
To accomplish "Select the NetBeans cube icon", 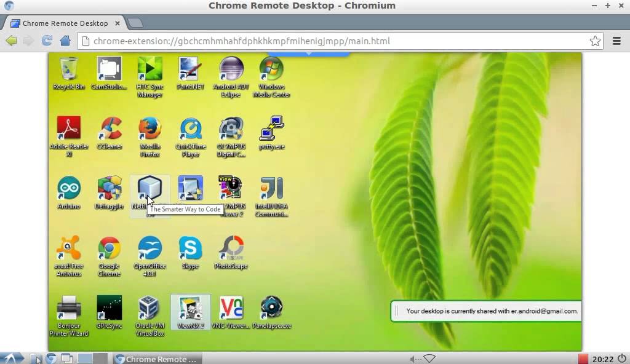I will click(150, 188).
